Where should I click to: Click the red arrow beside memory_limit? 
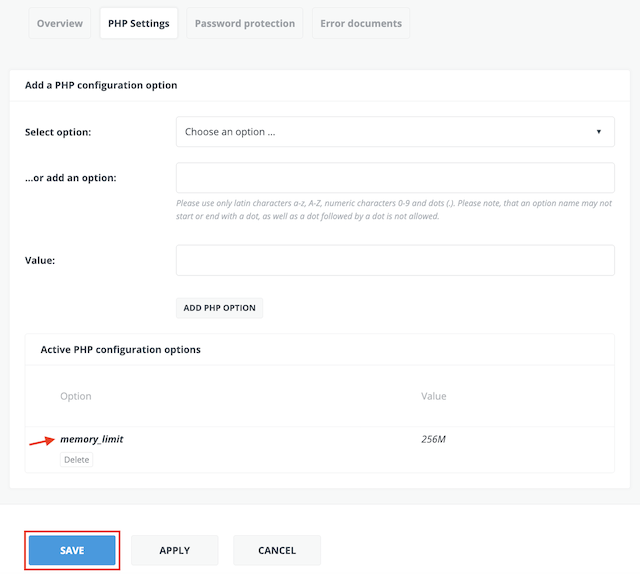[x=42, y=441]
